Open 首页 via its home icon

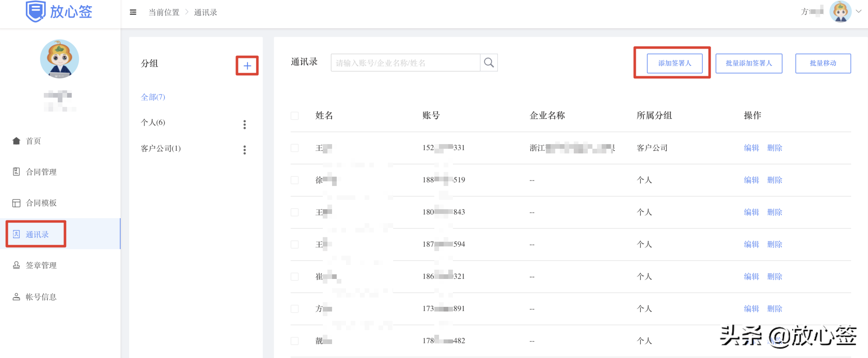[16, 140]
